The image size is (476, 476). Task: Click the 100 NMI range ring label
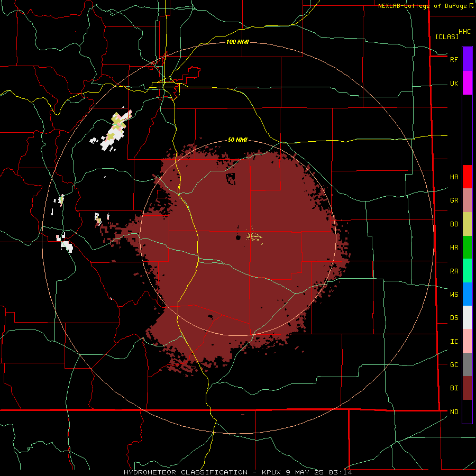click(237, 42)
